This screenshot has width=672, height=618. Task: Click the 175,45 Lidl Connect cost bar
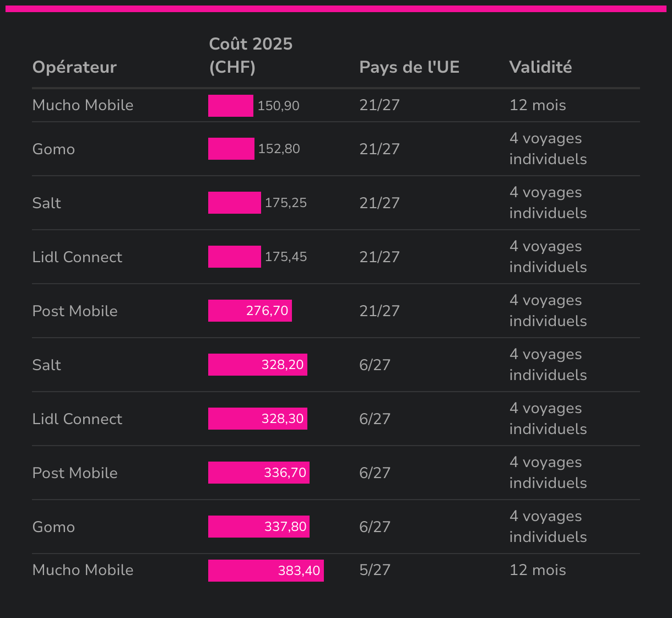(x=234, y=257)
